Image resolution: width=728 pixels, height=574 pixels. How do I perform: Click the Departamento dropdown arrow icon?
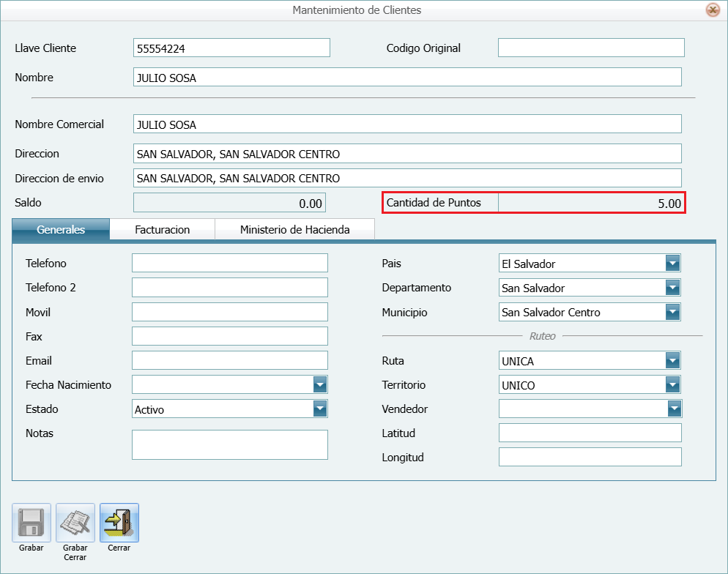tap(674, 287)
